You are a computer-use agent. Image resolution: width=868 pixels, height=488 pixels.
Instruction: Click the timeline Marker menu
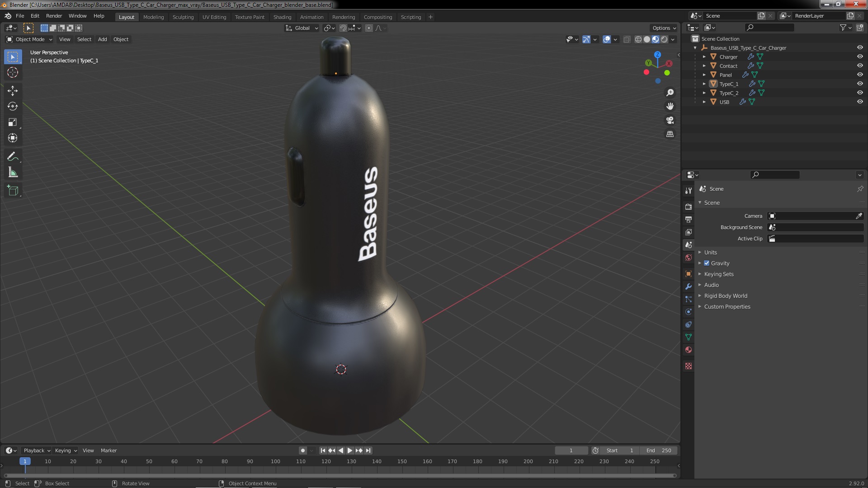108,450
